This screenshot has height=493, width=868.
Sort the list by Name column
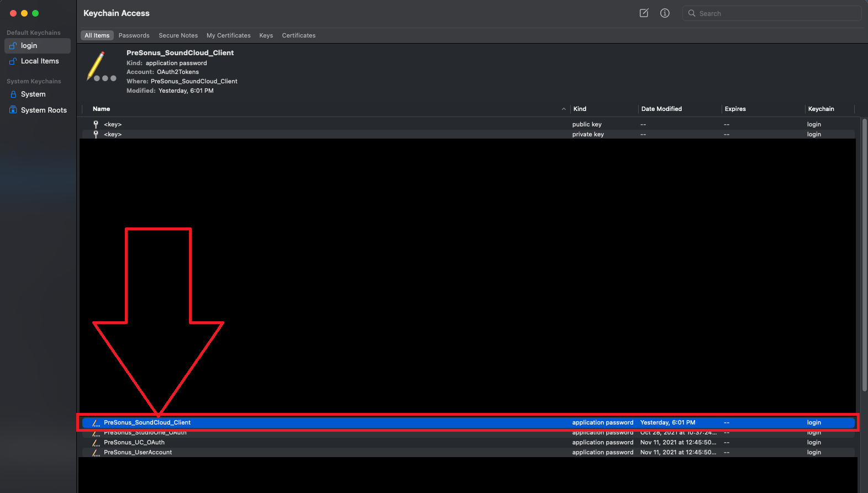(x=101, y=109)
